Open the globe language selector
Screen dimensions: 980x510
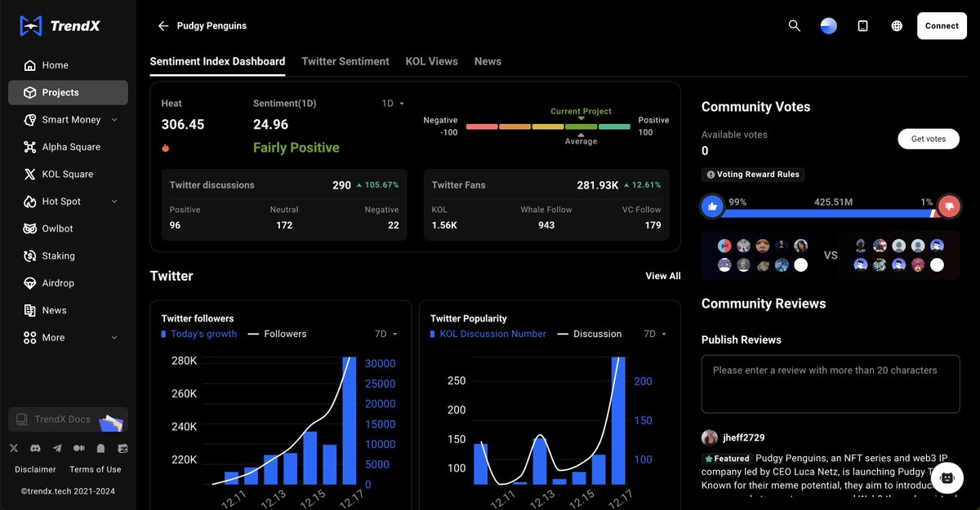pyautogui.click(x=897, y=26)
